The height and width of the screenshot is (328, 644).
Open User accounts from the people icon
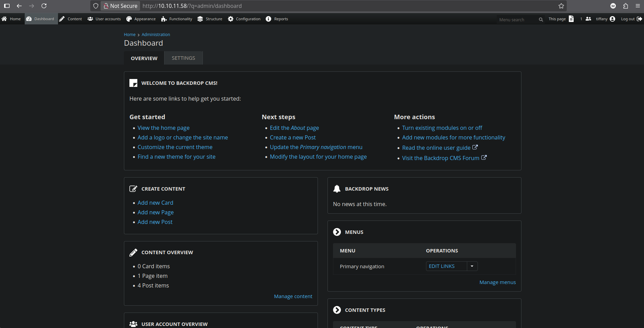coord(90,19)
